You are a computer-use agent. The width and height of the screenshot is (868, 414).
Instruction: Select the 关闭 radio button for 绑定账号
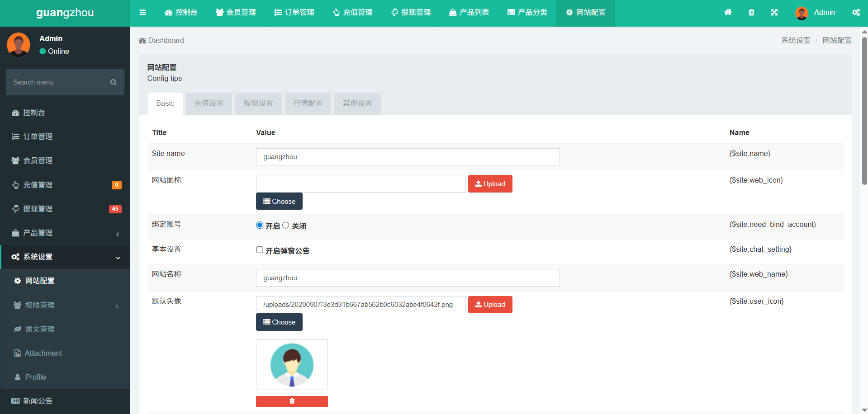coord(286,226)
